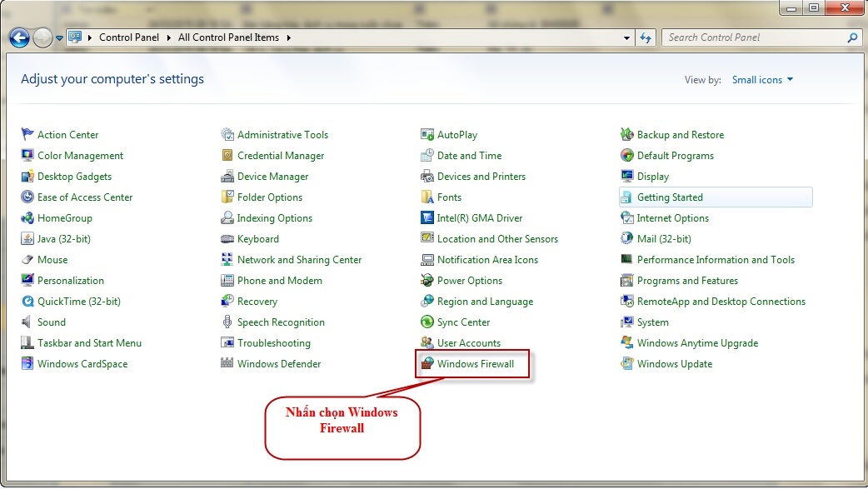Click the Windows Firewall brick wall icon
Screen dimensions: 868x489
coord(427,363)
